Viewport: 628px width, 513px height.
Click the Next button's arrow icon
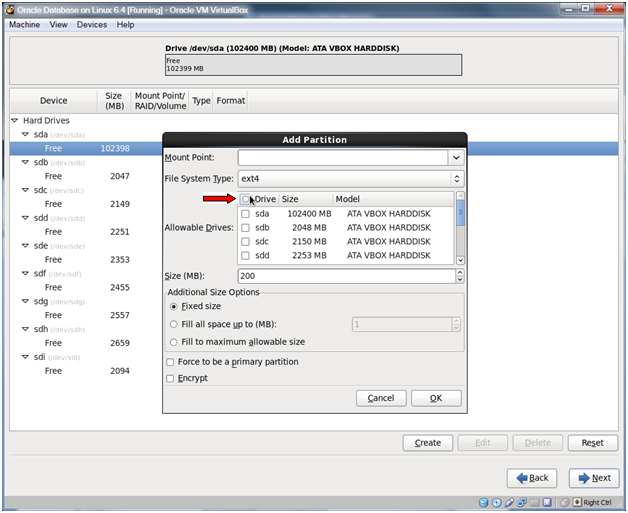coord(582,478)
